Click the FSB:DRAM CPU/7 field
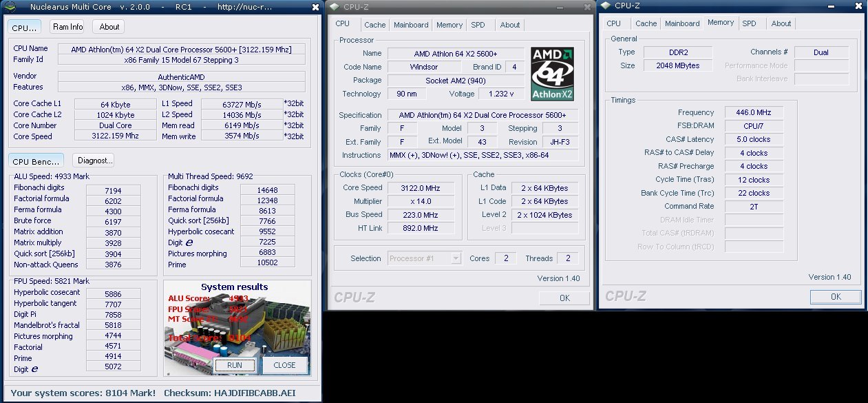 [x=754, y=126]
